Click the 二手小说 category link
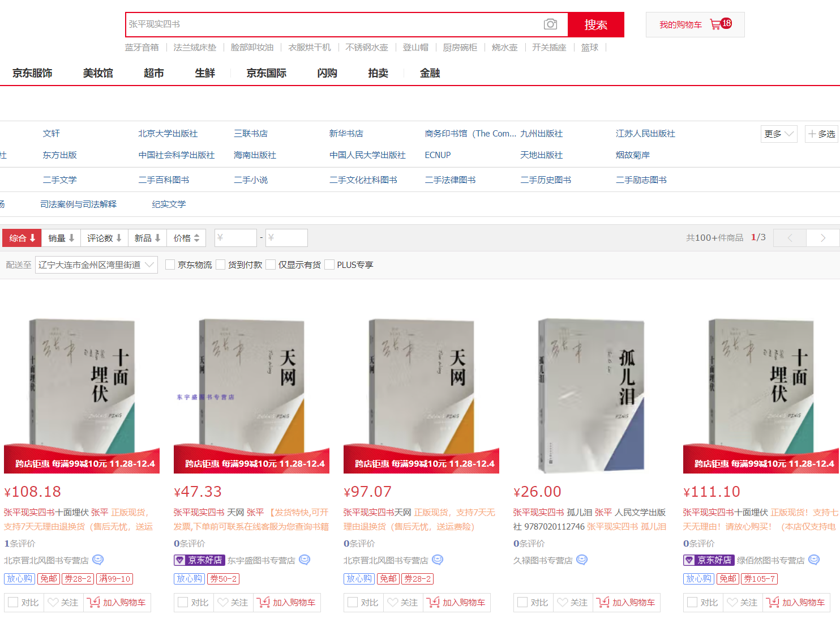Viewport: 840px width, 631px height. click(251, 180)
